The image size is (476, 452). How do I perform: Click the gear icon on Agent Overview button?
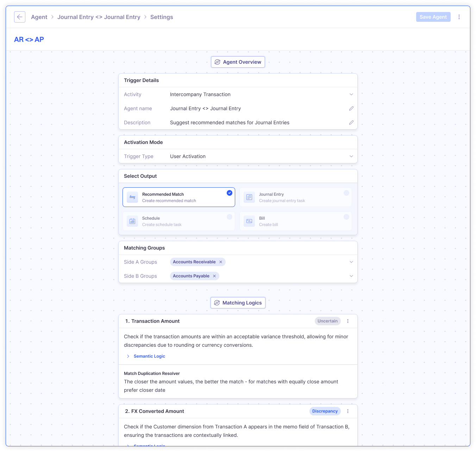click(x=218, y=62)
